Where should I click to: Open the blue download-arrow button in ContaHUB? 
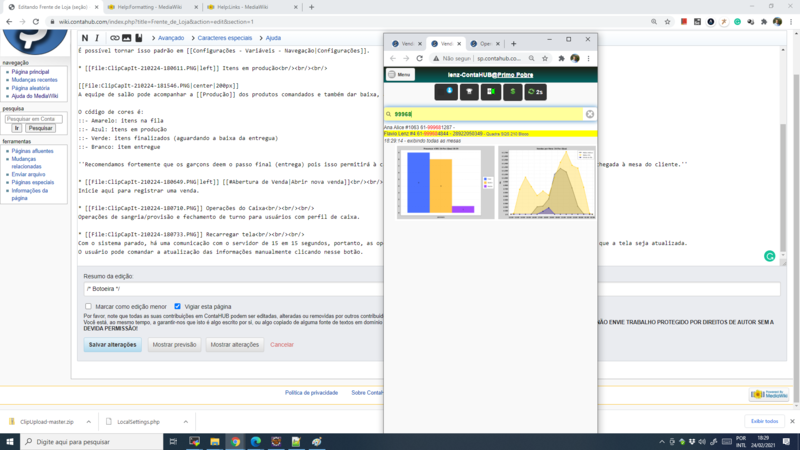[x=446, y=92]
